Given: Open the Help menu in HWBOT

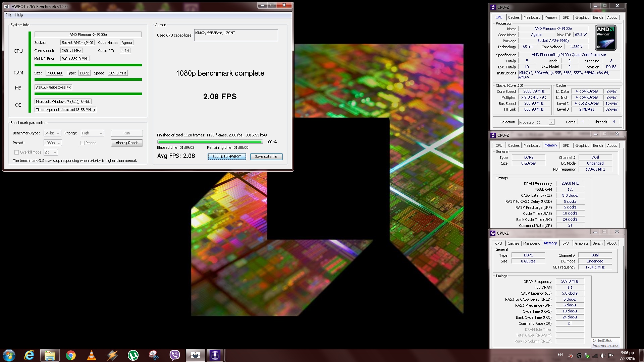Looking at the screenshot, I should [19, 15].
